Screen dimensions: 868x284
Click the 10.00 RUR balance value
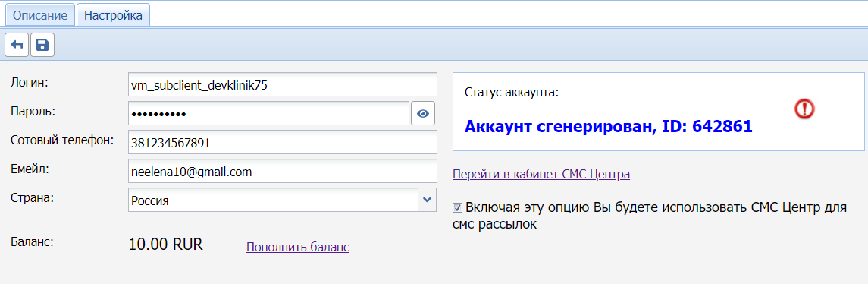(166, 244)
